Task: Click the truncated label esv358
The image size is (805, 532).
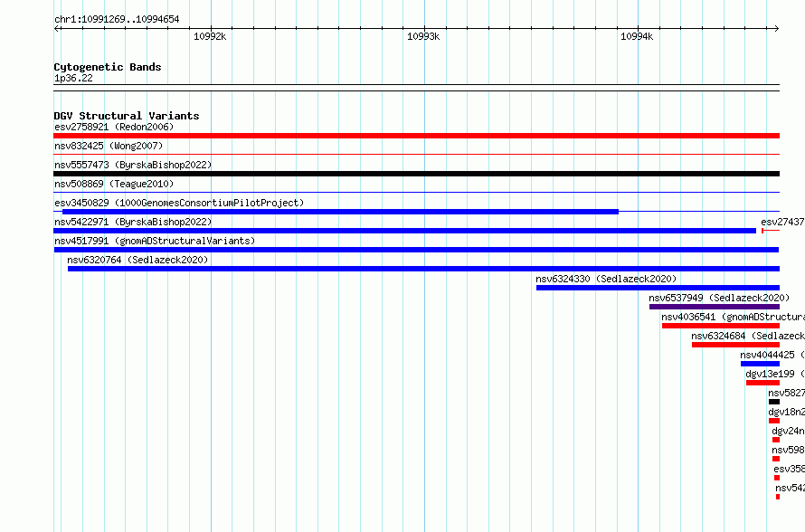Action: pos(790,469)
